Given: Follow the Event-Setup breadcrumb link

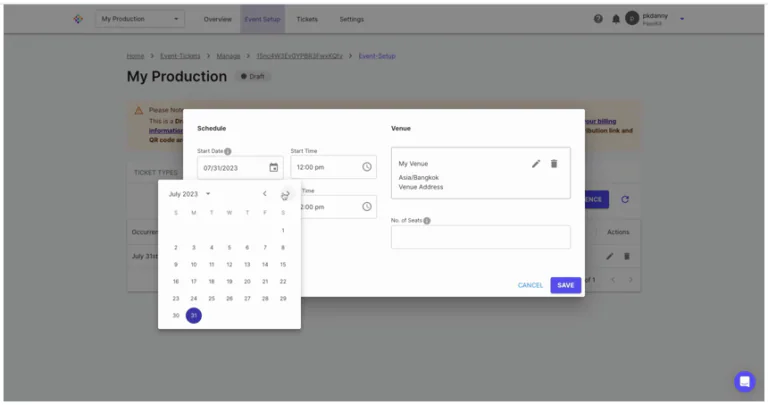Looking at the screenshot, I should pos(377,56).
